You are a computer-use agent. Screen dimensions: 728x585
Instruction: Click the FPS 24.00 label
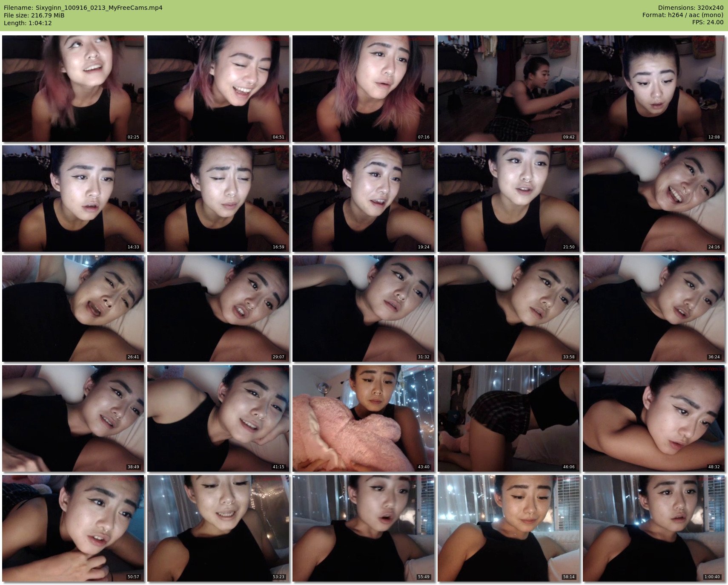point(708,22)
